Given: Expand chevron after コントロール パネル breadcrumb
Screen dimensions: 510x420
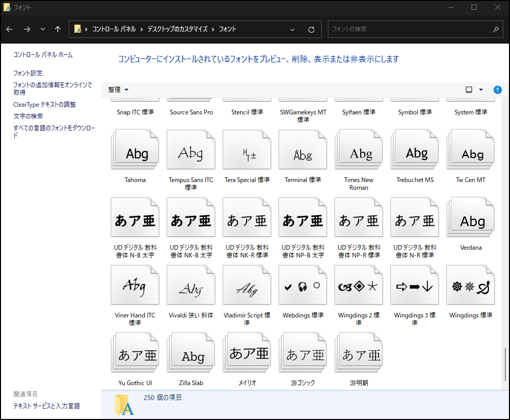Looking at the screenshot, I should coord(142,29).
